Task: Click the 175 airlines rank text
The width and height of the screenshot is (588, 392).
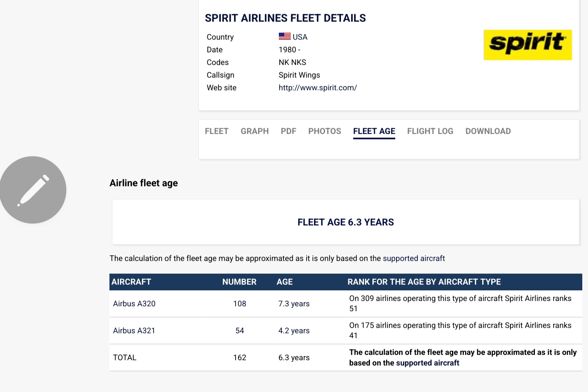Action: pos(460,330)
